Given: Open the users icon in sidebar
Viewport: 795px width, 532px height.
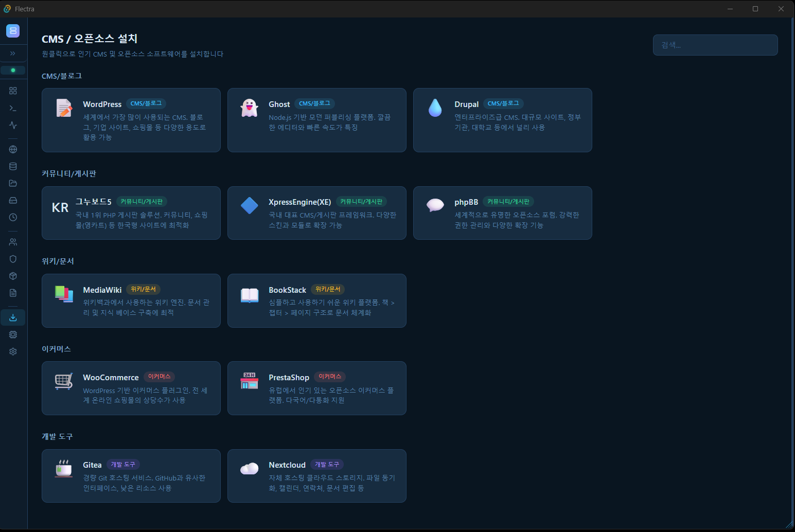Looking at the screenshot, I should click(x=13, y=242).
